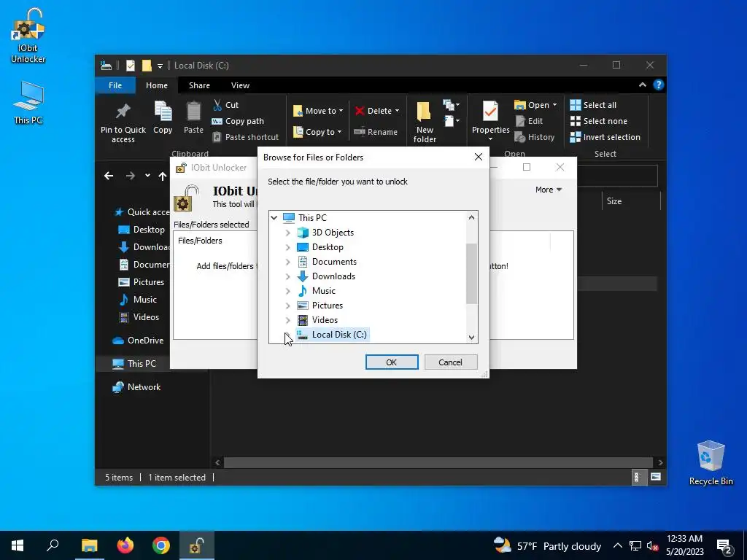Create a New folder from ribbon
This screenshot has width=747, height=560.
click(x=425, y=122)
